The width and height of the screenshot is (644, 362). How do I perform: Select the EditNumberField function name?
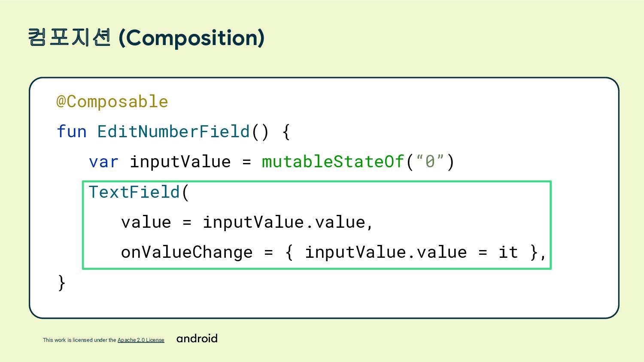(173, 132)
